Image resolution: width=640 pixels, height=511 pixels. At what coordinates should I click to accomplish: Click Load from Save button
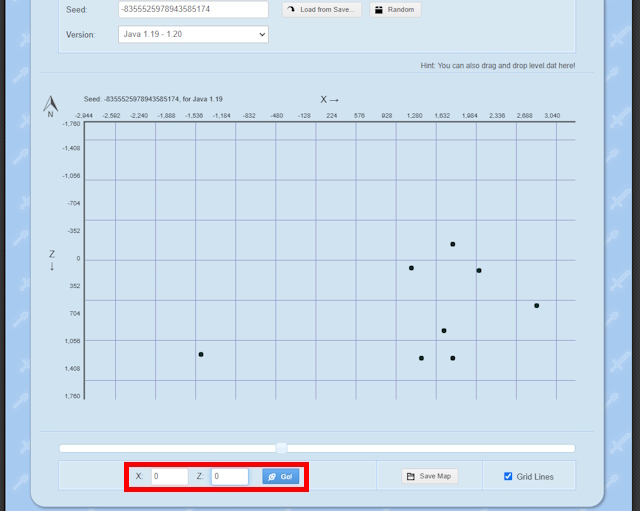pyautogui.click(x=321, y=10)
